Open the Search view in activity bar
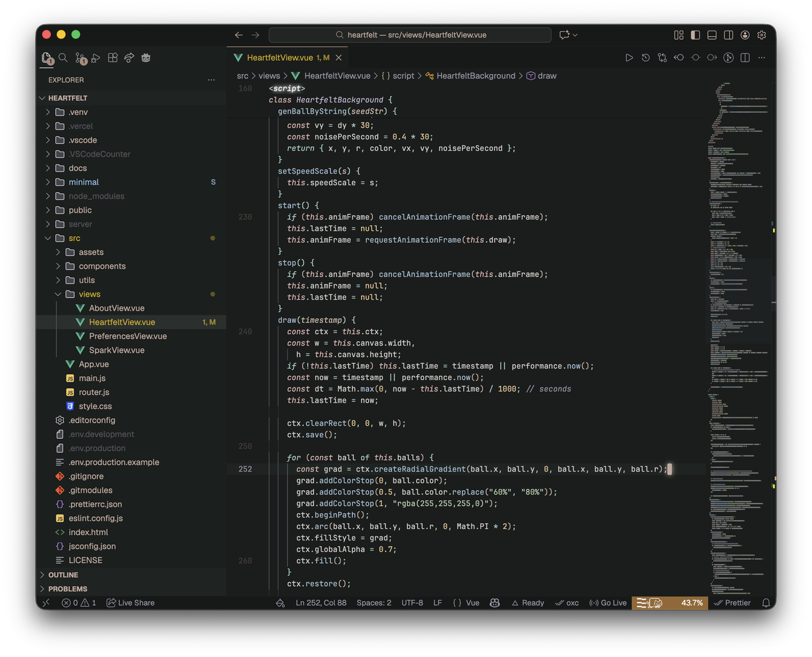812x657 pixels. pyautogui.click(x=63, y=58)
